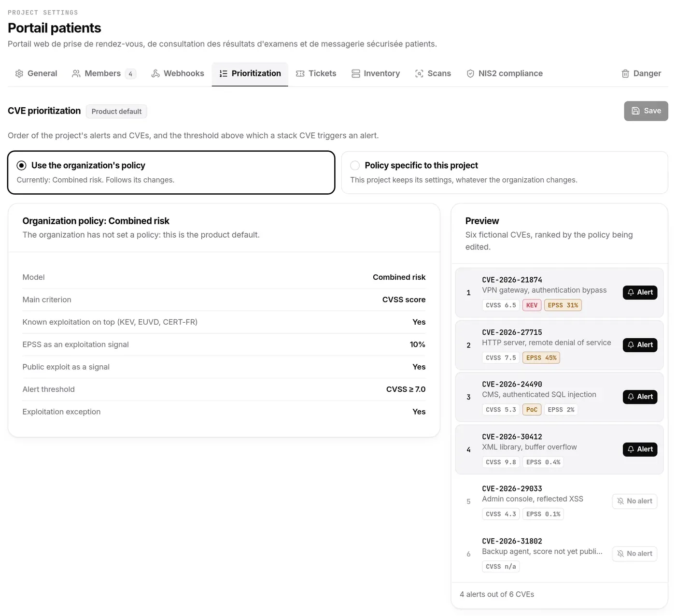Click the people icon beside Members
Image resolution: width=676 pixels, height=616 pixels.
click(76, 73)
